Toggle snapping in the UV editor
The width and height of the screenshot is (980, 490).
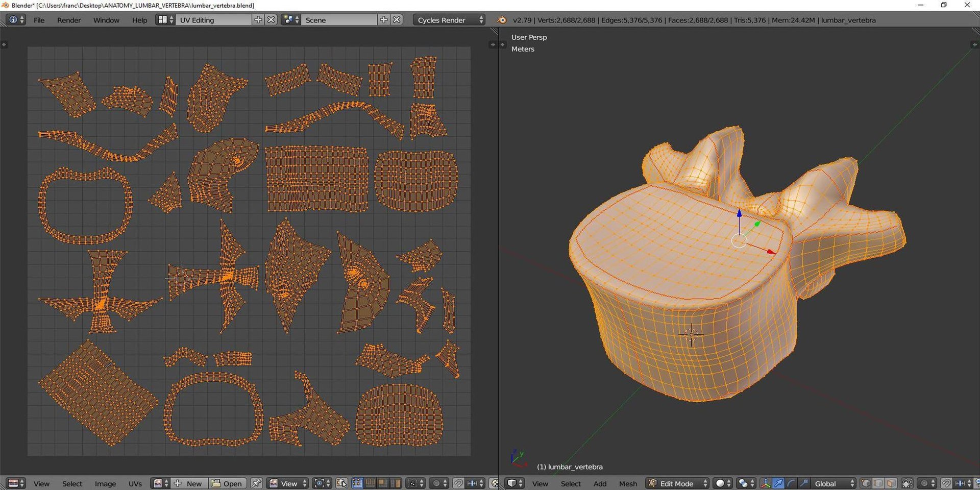click(458, 483)
